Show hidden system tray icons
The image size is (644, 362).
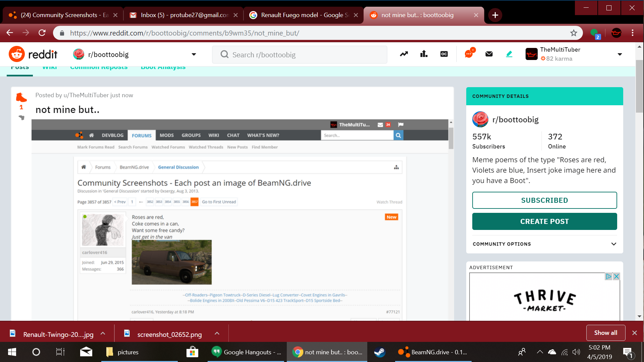tap(540, 352)
